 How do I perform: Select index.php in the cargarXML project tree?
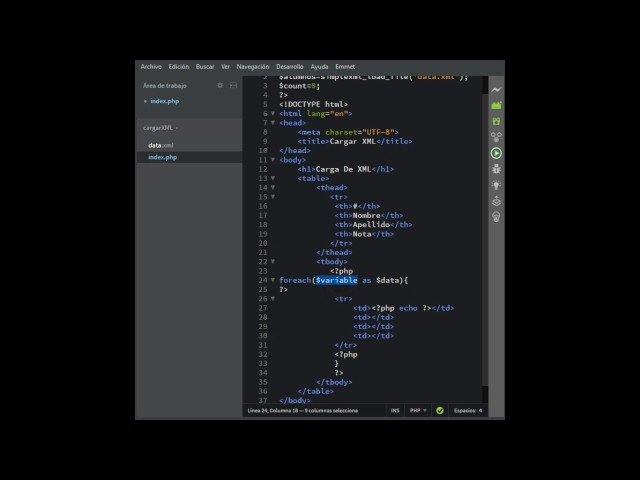click(162, 157)
